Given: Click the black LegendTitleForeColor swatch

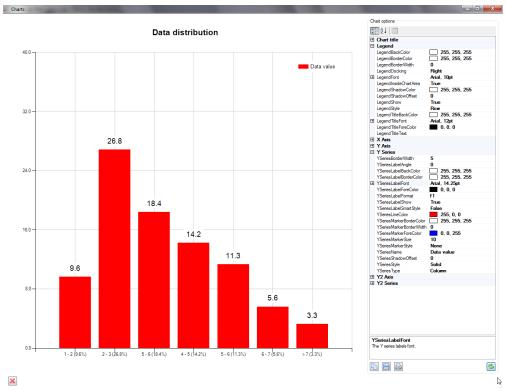Looking at the screenshot, I should 433,127.
